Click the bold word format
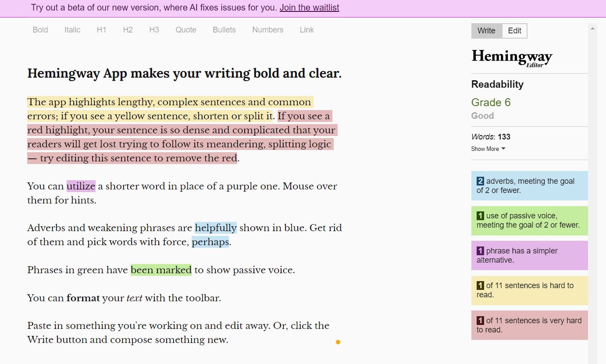606x364 pixels. [83, 298]
